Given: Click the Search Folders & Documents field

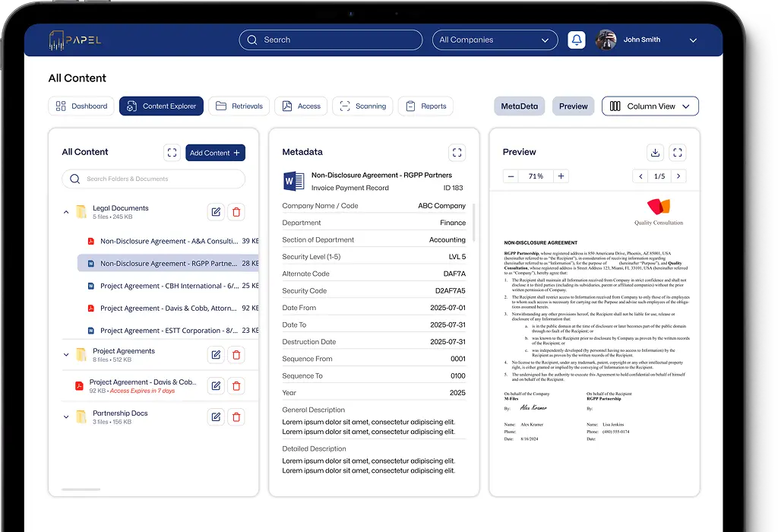Looking at the screenshot, I should 153,179.
